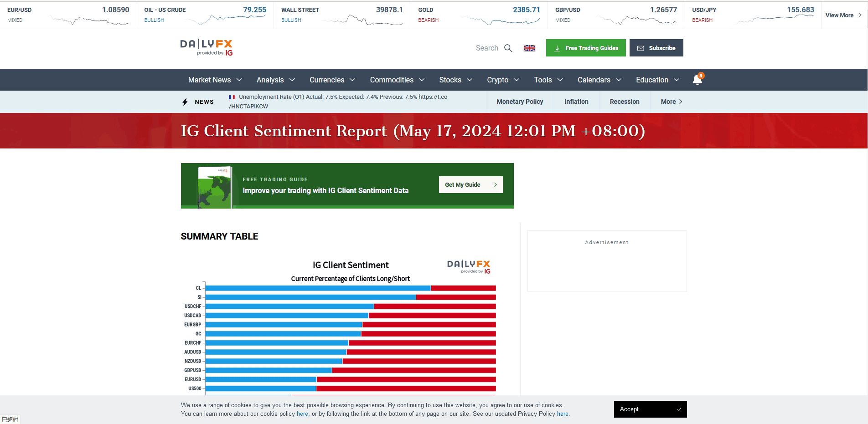Open the Monetary Policy news topic
The height and width of the screenshot is (424, 868).
pos(520,102)
